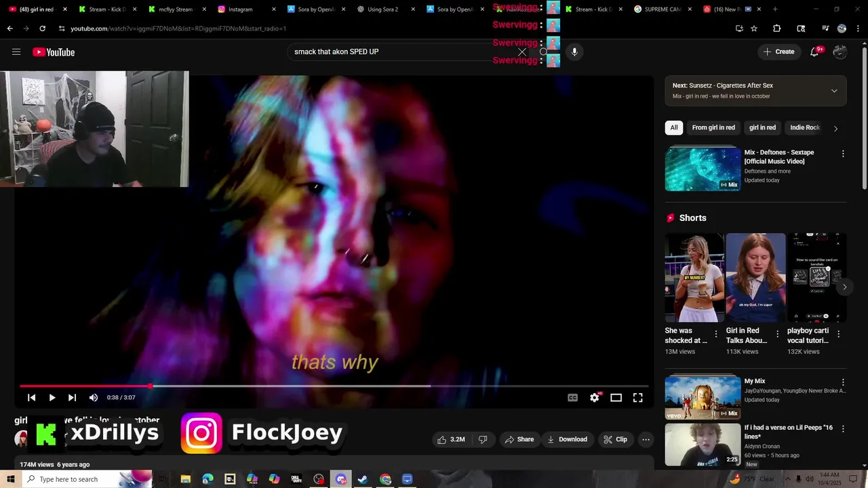868x488 pixels.
Task: Switch to the Instagram tab
Action: tap(247, 9)
